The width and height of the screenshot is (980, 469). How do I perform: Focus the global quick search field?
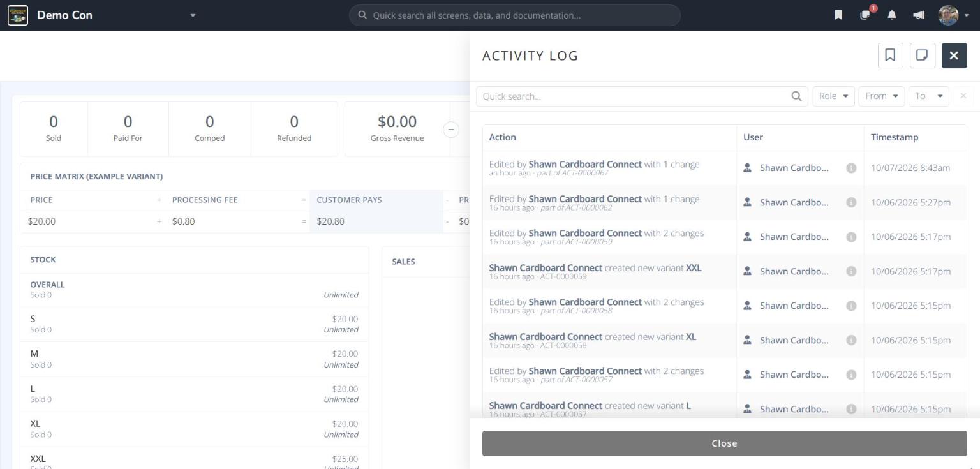[x=514, y=15]
